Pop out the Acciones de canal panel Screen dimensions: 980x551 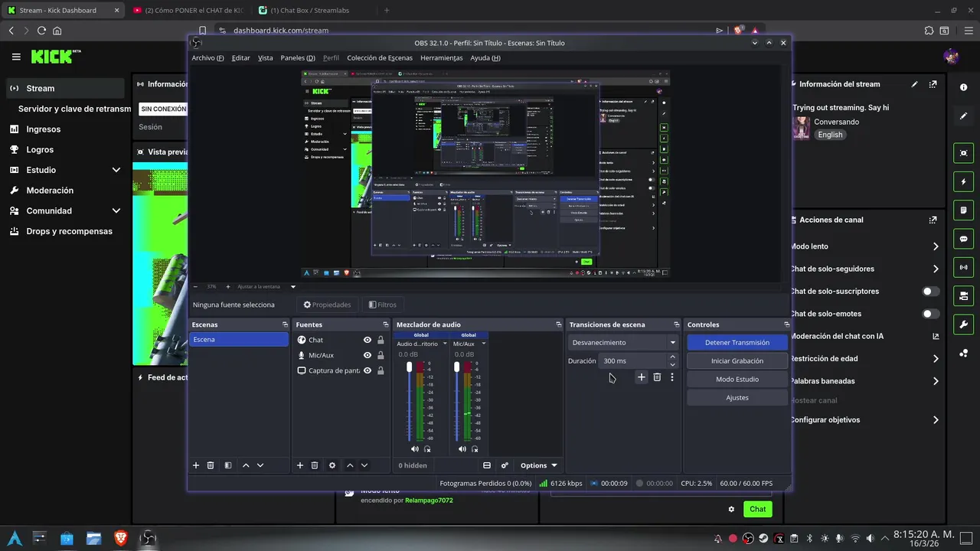point(933,220)
